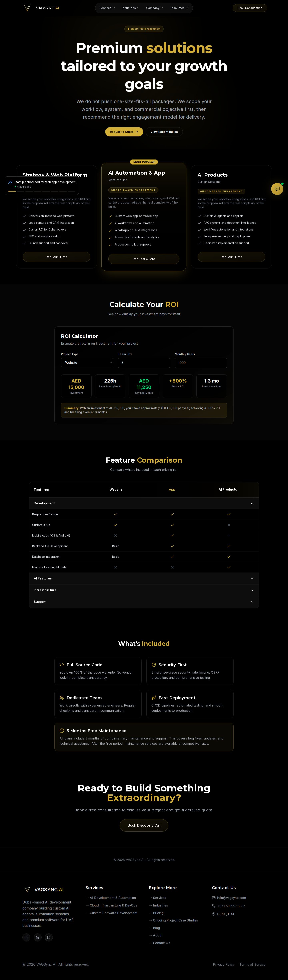Click the Book Consultation button
Viewport: 288px width, 980px height.
(x=250, y=8)
